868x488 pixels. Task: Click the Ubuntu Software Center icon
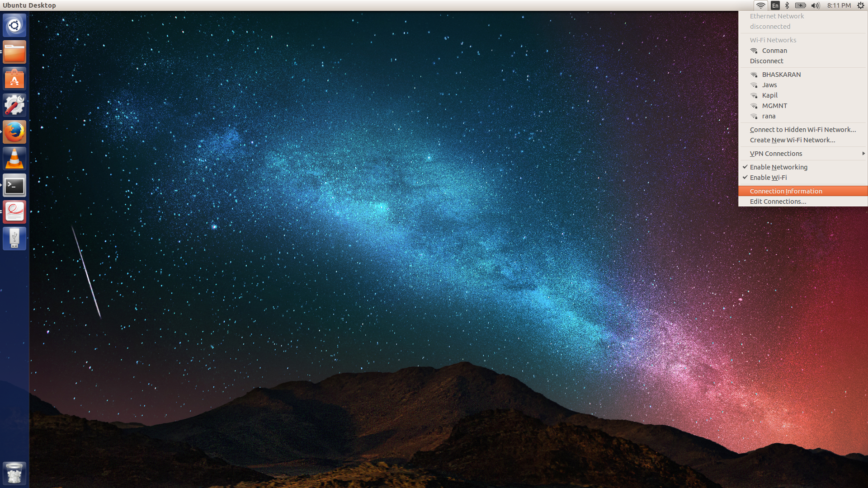coord(14,79)
